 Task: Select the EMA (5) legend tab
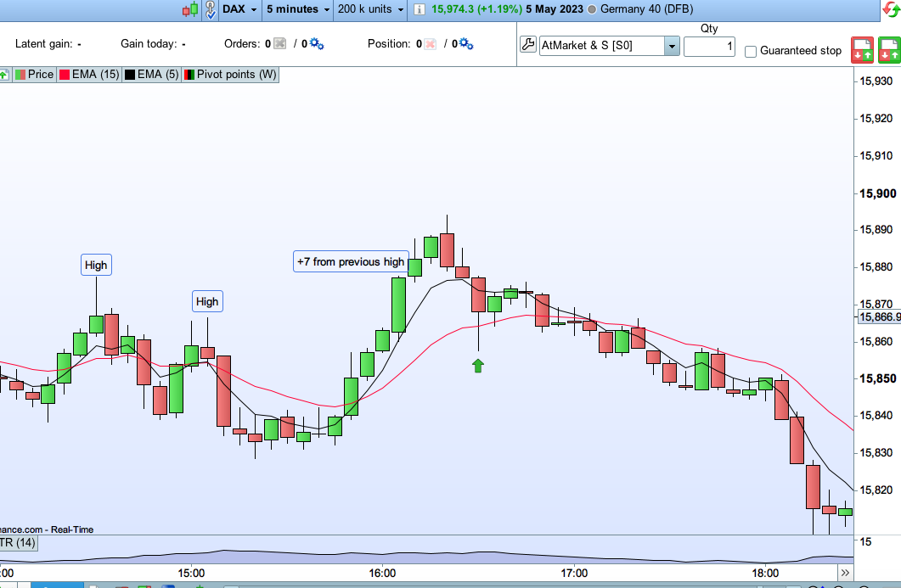click(x=152, y=75)
